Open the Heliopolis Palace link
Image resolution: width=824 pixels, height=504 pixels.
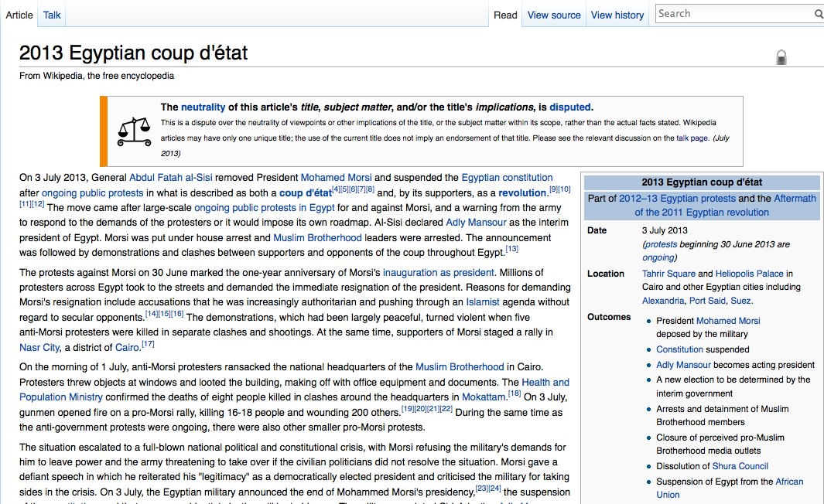coord(750,274)
